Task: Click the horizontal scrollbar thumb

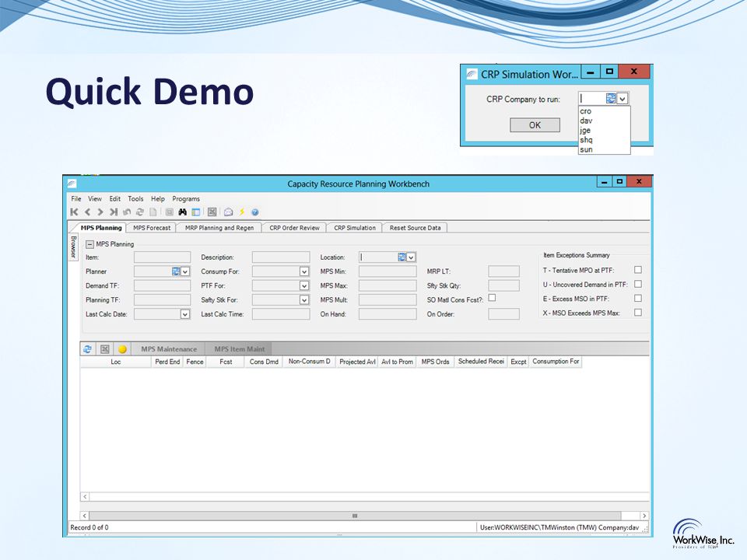Action: point(355,516)
